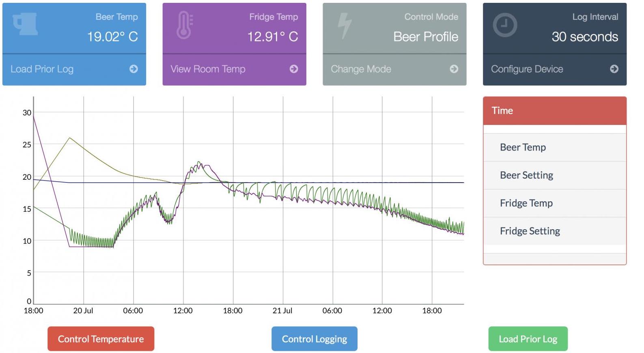
Task: Click the blue Control Logging button
Action: tap(314, 339)
